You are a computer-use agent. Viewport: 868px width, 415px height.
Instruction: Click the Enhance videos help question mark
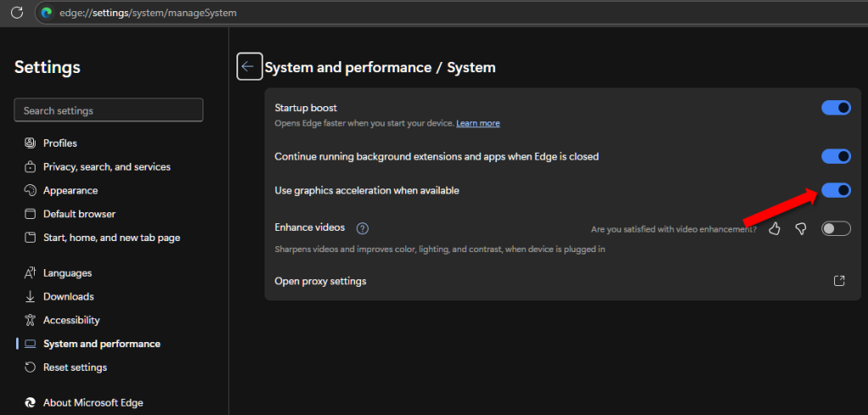coord(363,228)
